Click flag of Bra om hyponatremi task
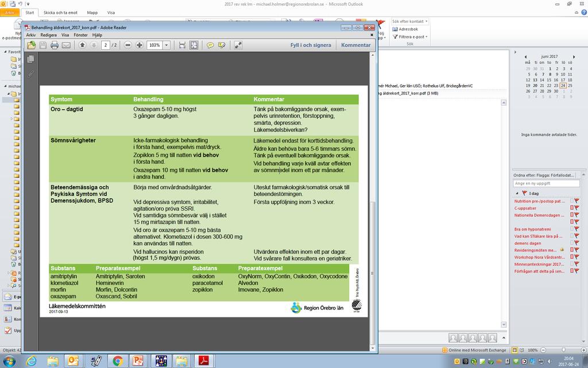 [577, 229]
